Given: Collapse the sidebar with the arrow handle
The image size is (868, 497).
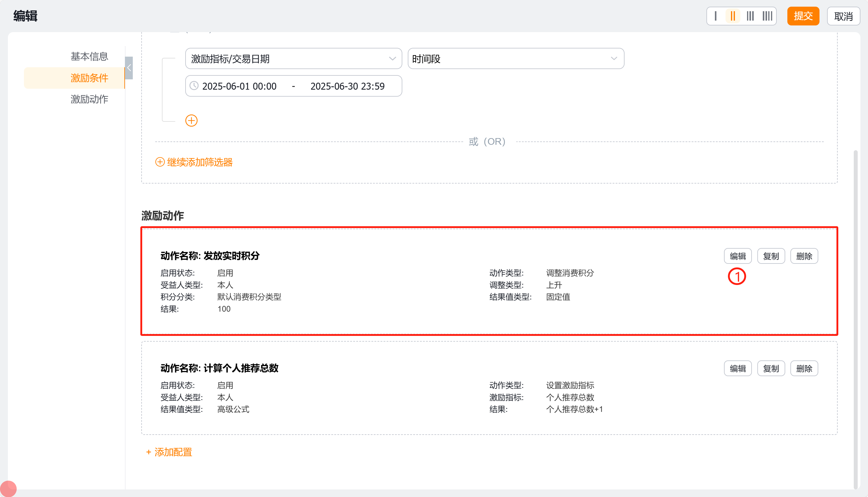Looking at the screenshot, I should click(x=129, y=68).
